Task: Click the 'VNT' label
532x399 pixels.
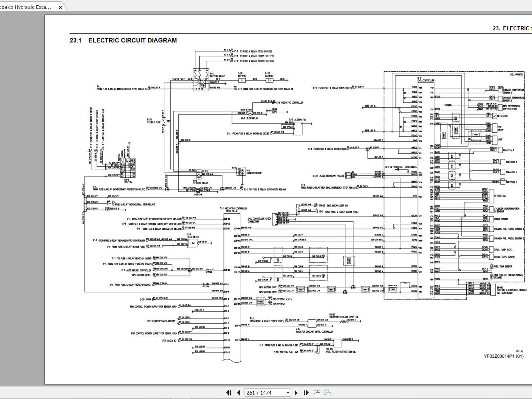Action: pyautogui.click(x=500, y=140)
